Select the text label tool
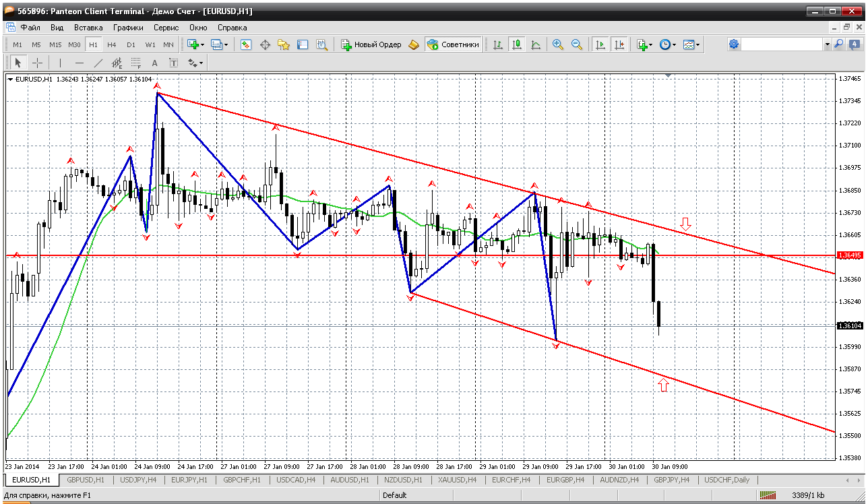This screenshot has width=868, height=504. 173,63
